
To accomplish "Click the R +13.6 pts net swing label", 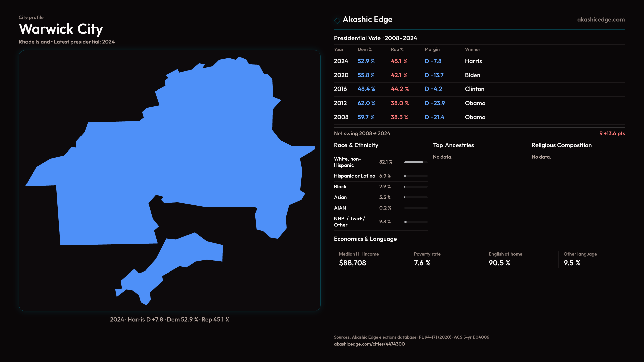I will pyautogui.click(x=612, y=133).
